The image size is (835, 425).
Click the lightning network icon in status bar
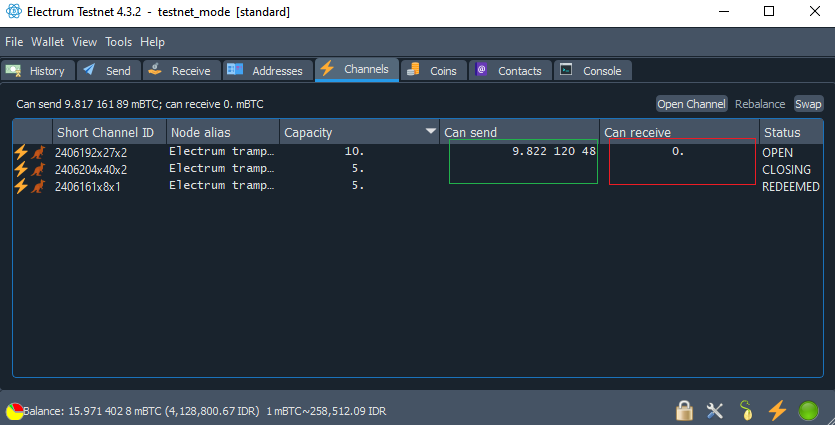pos(777,411)
